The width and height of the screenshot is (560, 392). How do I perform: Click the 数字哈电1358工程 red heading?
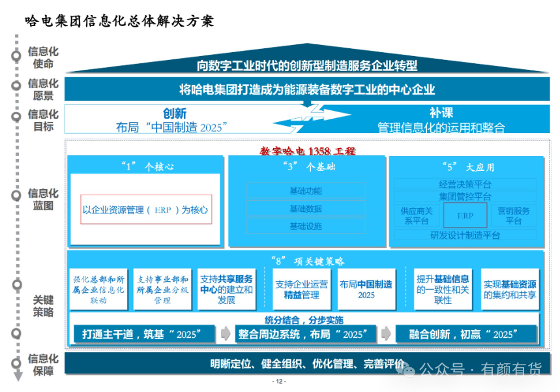coord(308,151)
